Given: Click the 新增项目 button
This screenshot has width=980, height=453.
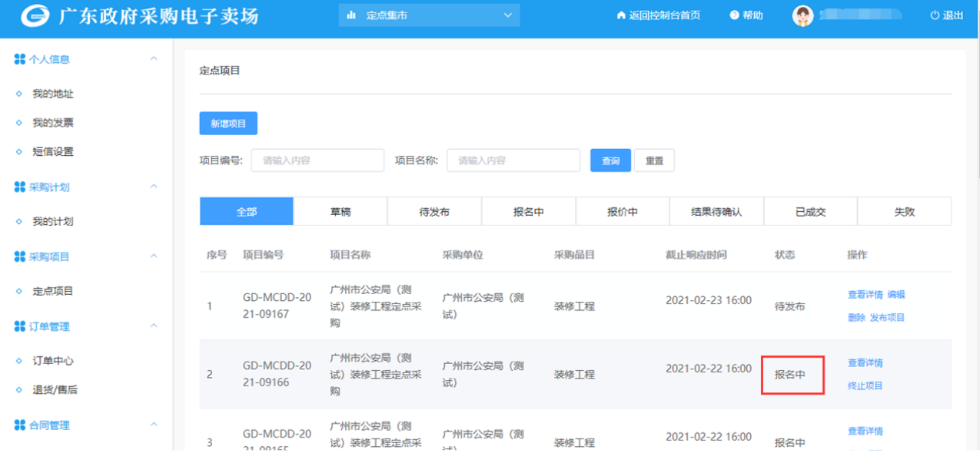Looking at the screenshot, I should (228, 124).
